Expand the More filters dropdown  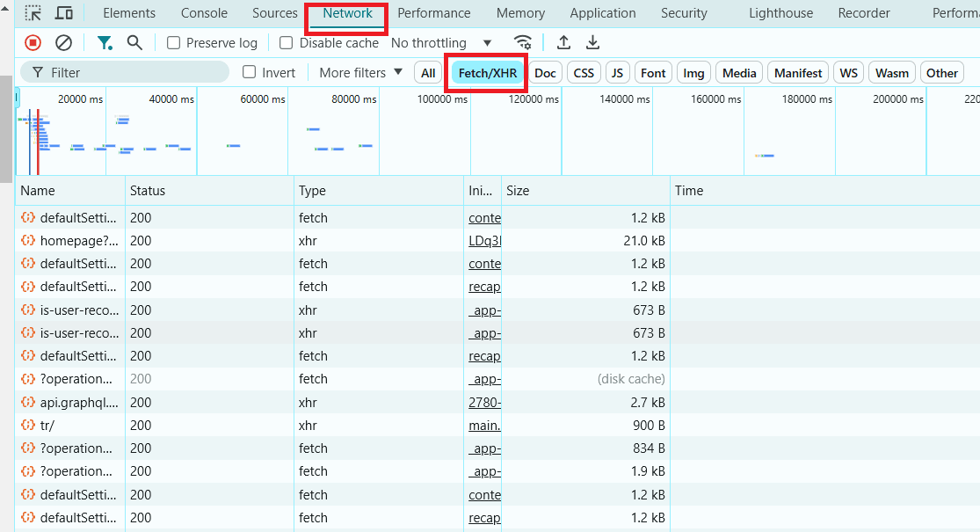pos(360,72)
